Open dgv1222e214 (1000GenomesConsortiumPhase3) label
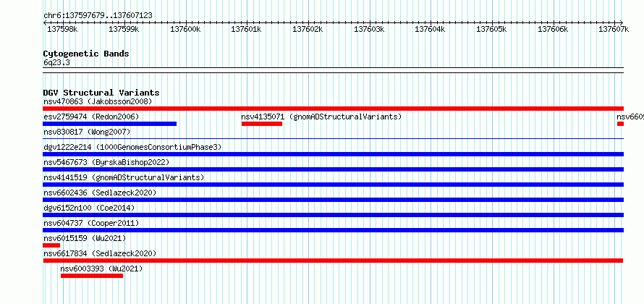 click(x=132, y=147)
